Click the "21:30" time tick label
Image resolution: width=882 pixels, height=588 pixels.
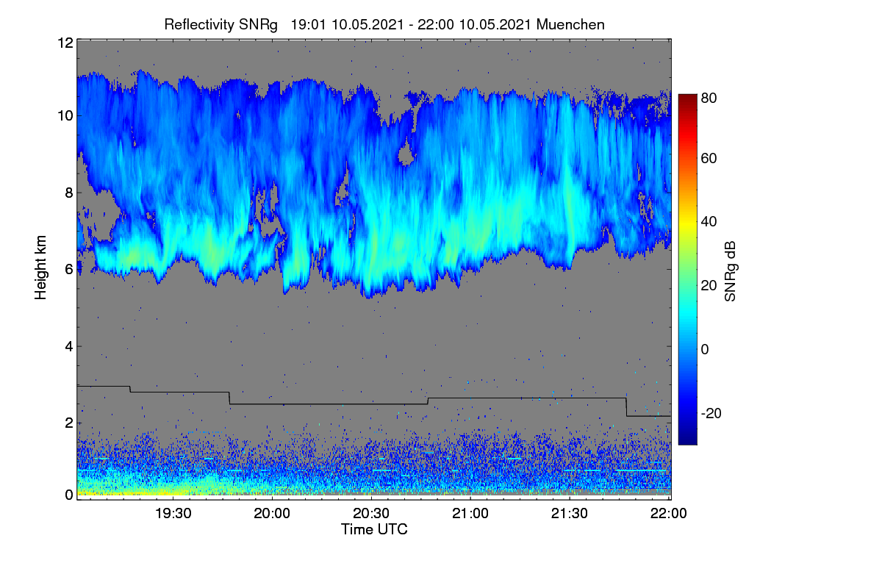(x=570, y=514)
